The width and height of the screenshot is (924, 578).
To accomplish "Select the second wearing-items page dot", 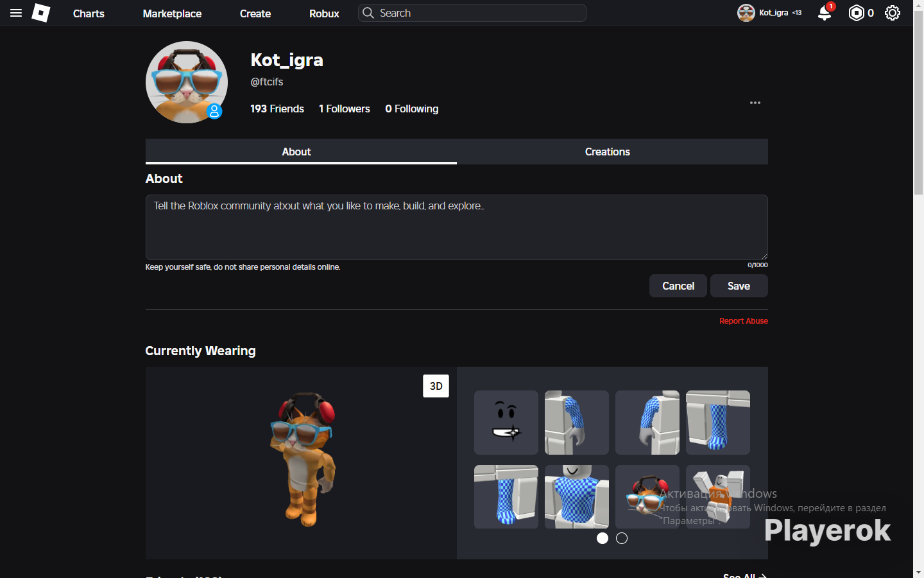I will pos(622,538).
